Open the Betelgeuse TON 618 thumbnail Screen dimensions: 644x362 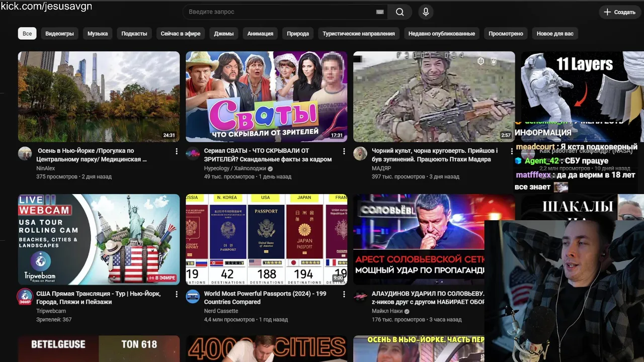pyautogui.click(x=99, y=349)
